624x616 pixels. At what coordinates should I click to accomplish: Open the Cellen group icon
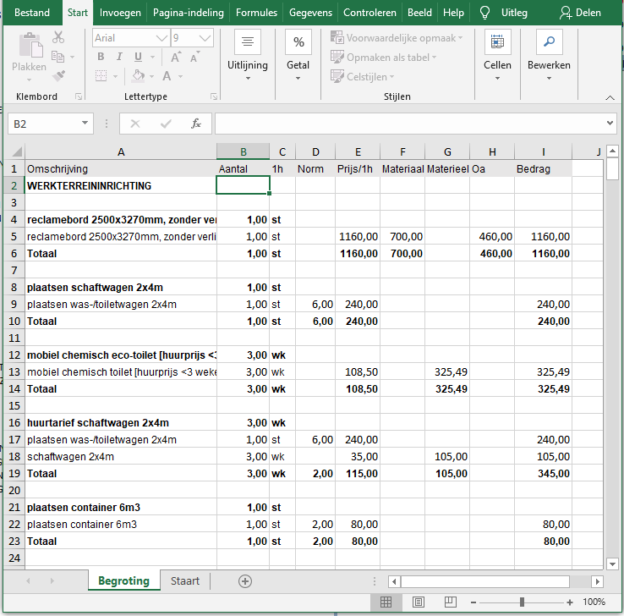pos(497,42)
